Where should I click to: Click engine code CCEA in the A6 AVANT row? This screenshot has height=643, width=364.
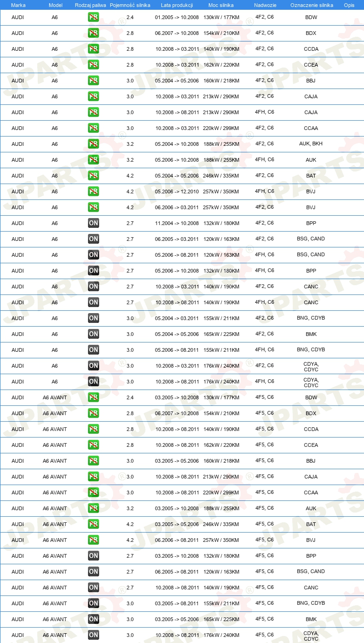coord(311,445)
